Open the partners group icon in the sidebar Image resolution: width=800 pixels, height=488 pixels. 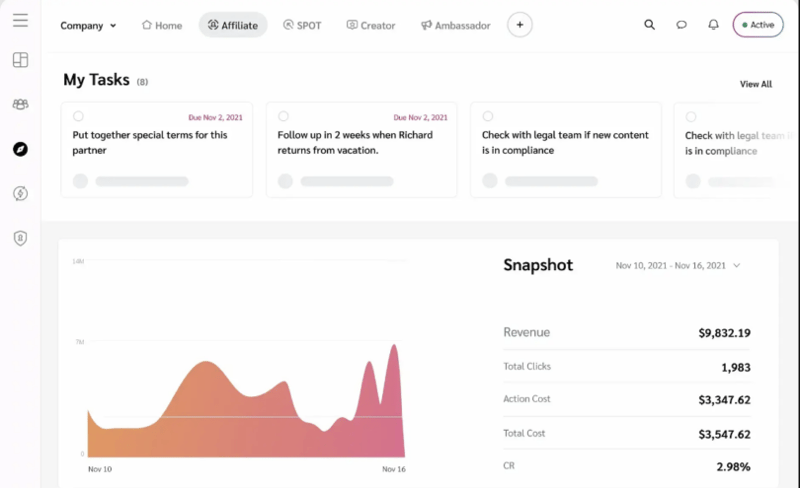(20, 104)
